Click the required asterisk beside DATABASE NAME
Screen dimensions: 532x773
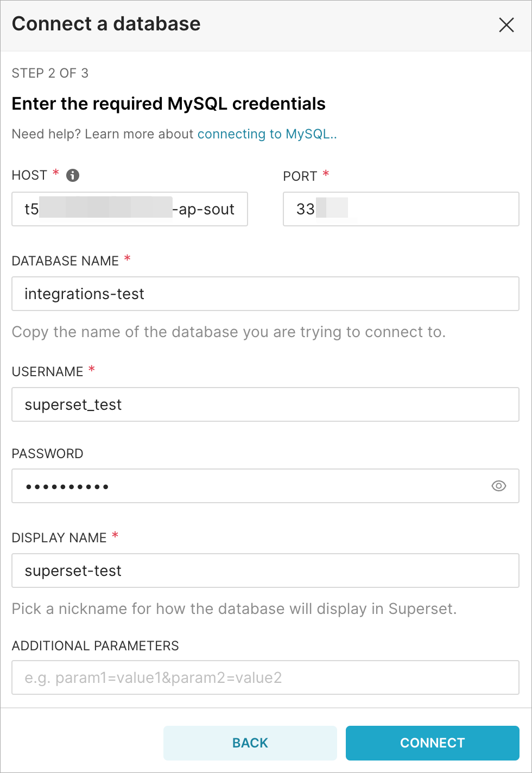point(127,259)
